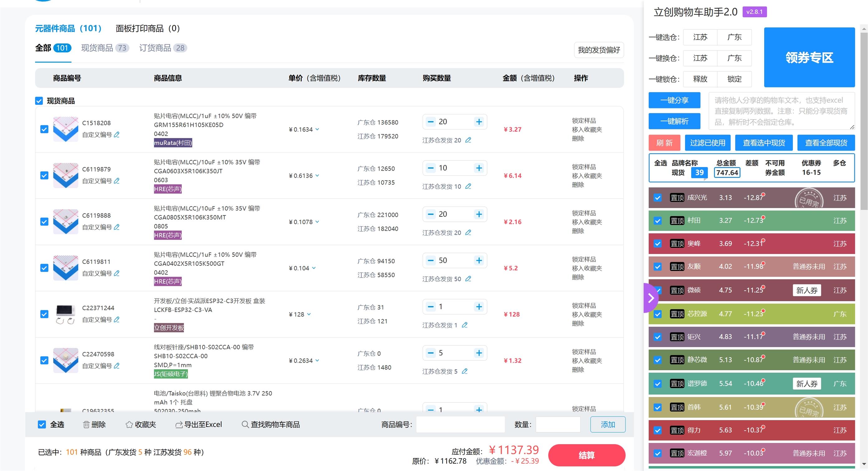Toggle 现货商品 group checkbox
This screenshot has height=471, width=868.
pyautogui.click(x=39, y=101)
